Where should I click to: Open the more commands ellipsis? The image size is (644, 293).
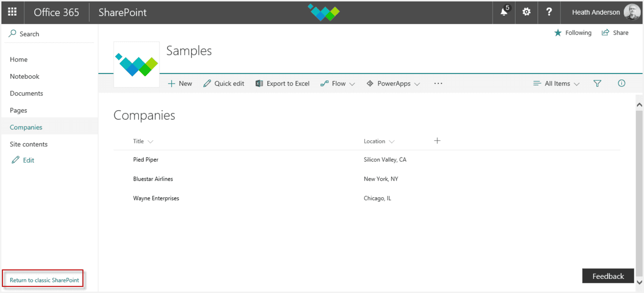pos(438,84)
